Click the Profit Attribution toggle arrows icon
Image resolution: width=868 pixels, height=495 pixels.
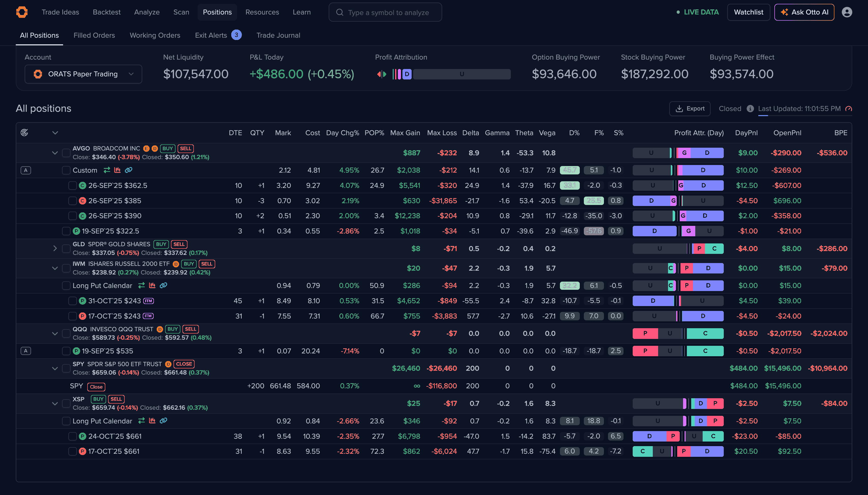click(381, 74)
